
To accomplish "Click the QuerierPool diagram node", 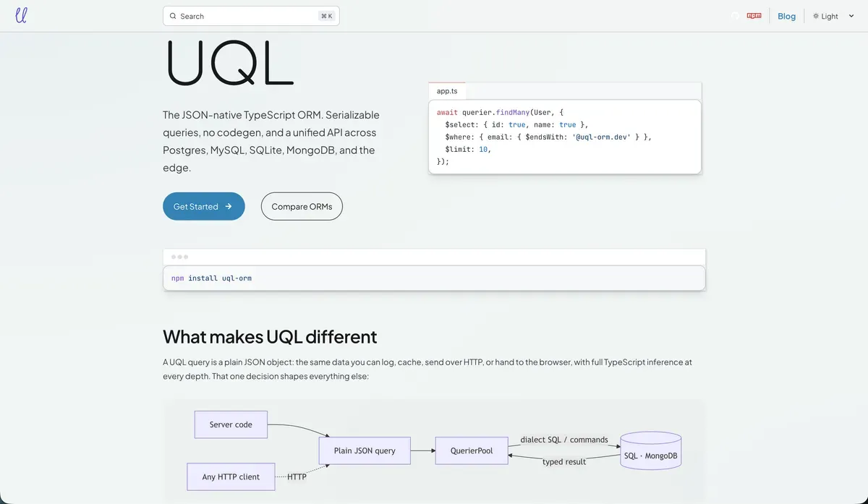I will click(x=471, y=450).
